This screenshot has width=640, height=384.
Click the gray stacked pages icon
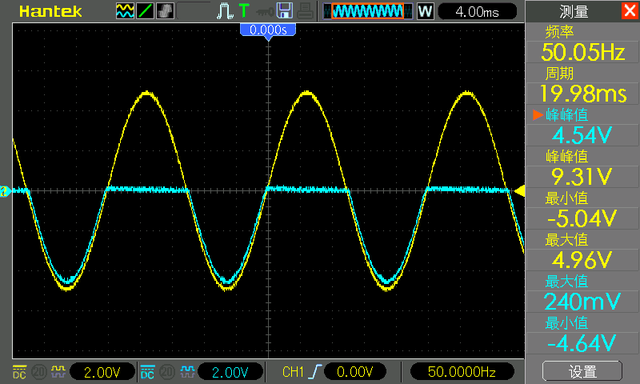pyautogui.click(x=165, y=11)
